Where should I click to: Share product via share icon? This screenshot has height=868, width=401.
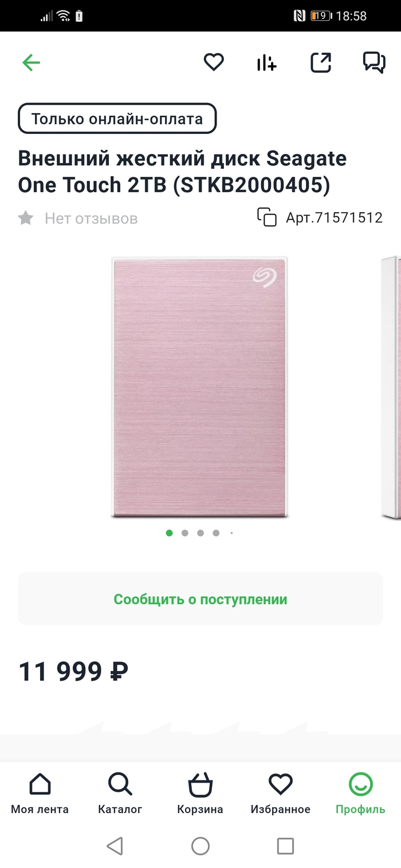pyautogui.click(x=321, y=62)
